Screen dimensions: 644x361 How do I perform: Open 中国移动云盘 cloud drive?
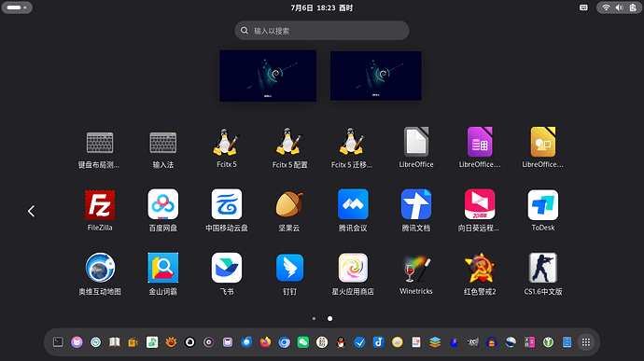pos(226,211)
